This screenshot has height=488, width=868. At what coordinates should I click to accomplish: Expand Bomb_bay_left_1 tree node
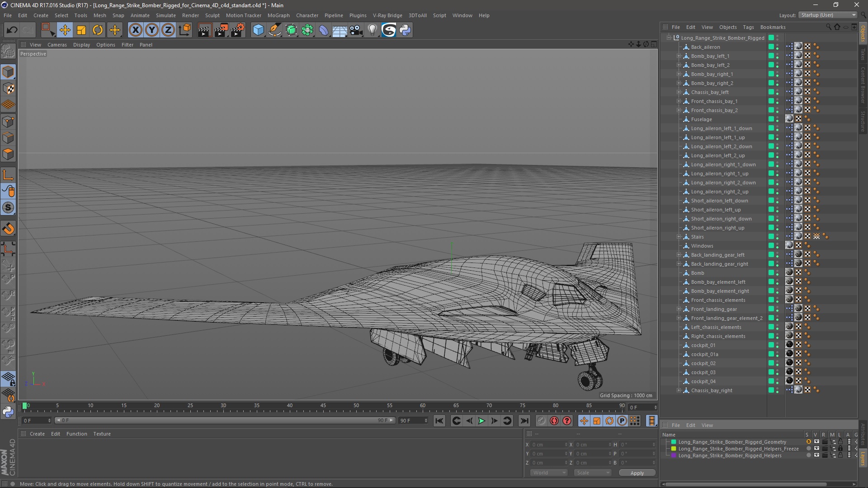coord(679,56)
